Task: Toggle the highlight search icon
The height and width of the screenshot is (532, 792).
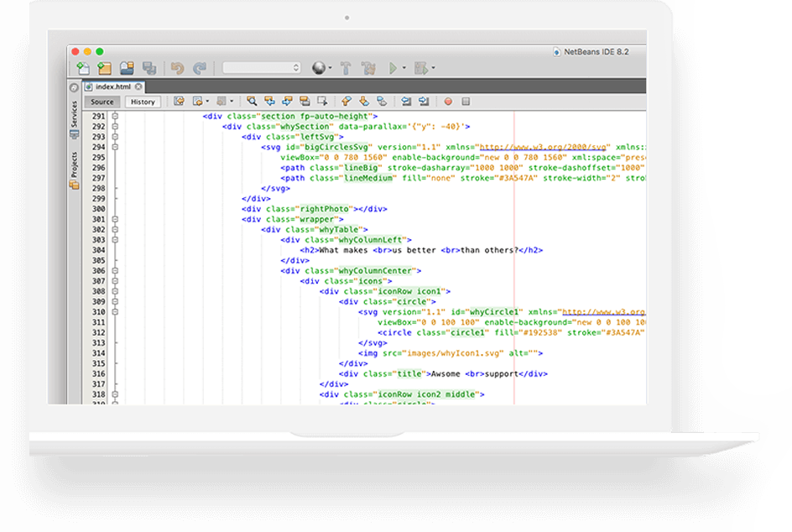Action: 305,102
